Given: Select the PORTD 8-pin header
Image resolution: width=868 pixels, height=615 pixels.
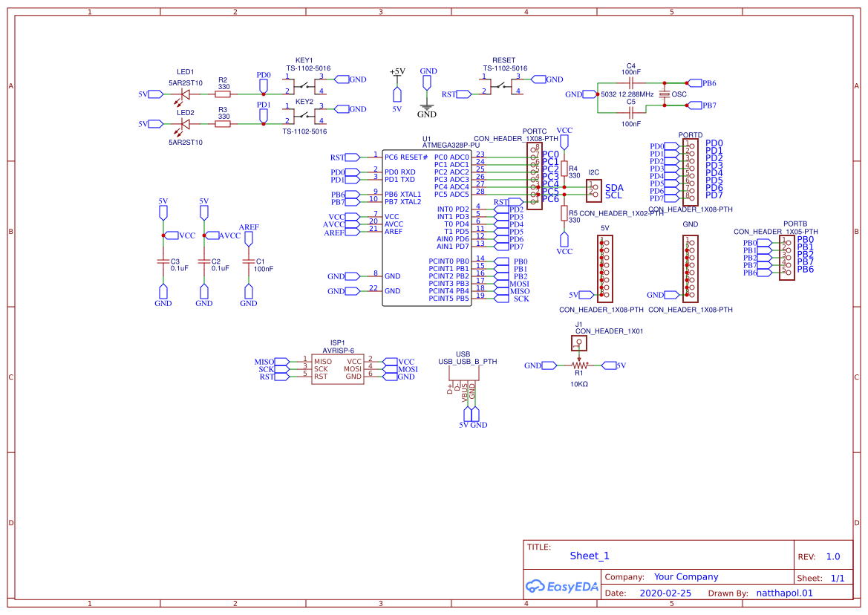Looking at the screenshot, I should click(691, 172).
